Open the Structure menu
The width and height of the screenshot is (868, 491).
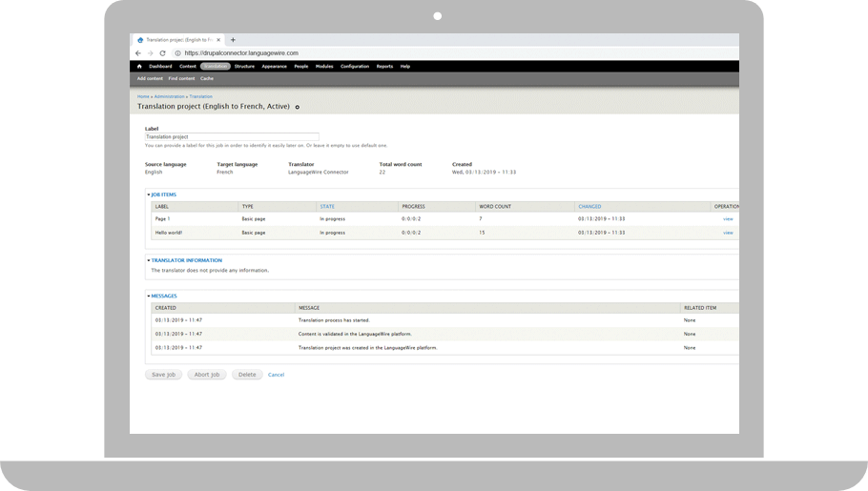(244, 67)
